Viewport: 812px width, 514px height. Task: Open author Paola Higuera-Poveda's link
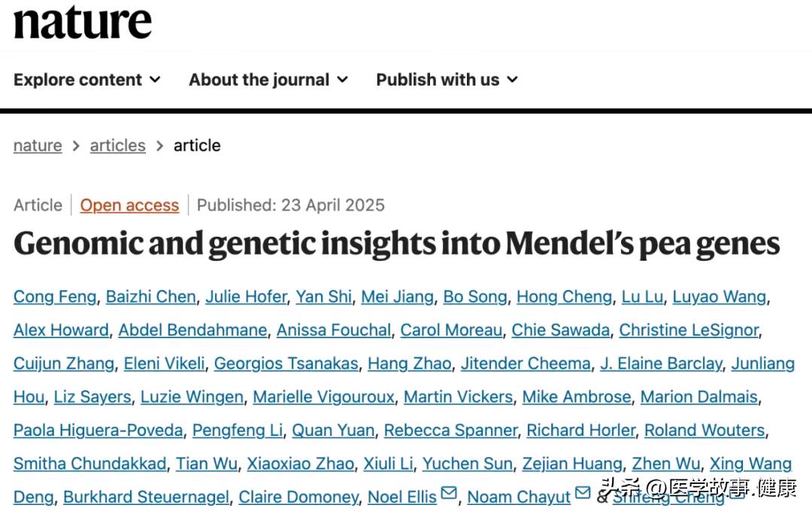point(98,430)
